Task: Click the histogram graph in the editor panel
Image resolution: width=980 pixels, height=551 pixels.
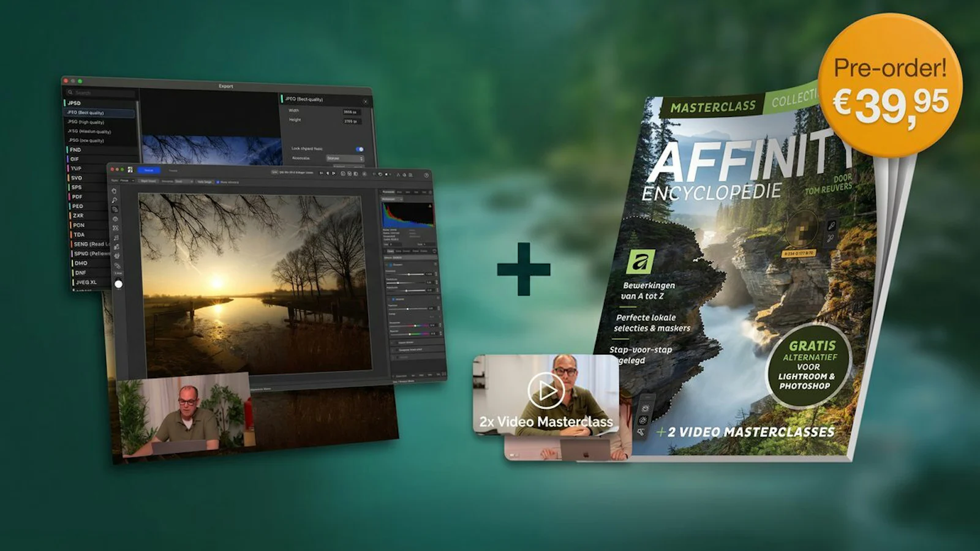Action: 407,215
